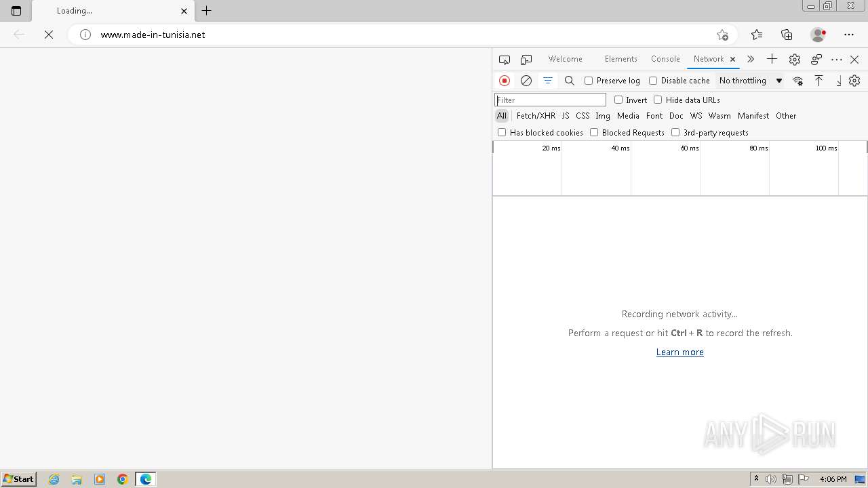Stop recording network log

505,81
